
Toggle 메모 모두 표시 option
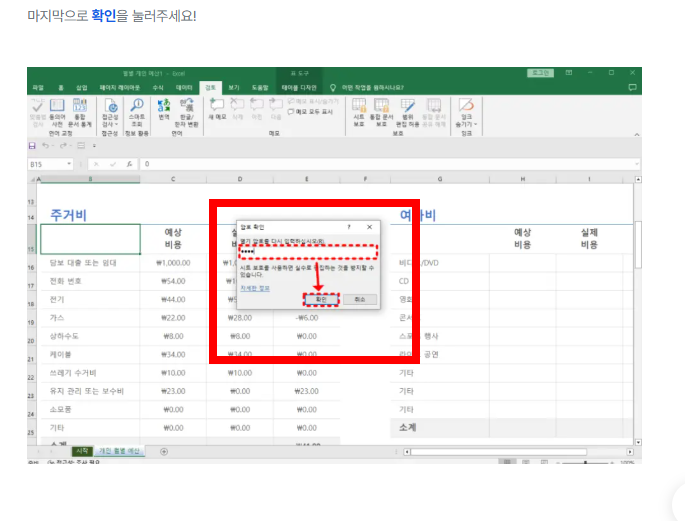(310, 112)
